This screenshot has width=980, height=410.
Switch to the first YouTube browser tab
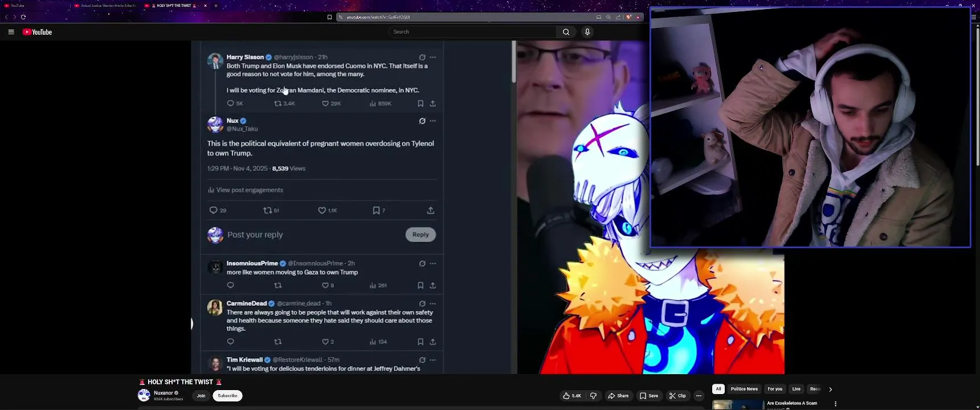34,6
